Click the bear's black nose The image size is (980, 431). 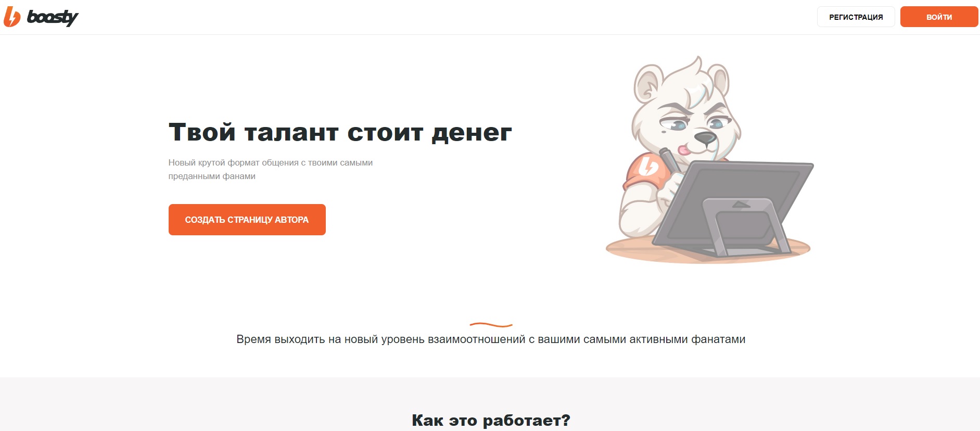point(705,137)
